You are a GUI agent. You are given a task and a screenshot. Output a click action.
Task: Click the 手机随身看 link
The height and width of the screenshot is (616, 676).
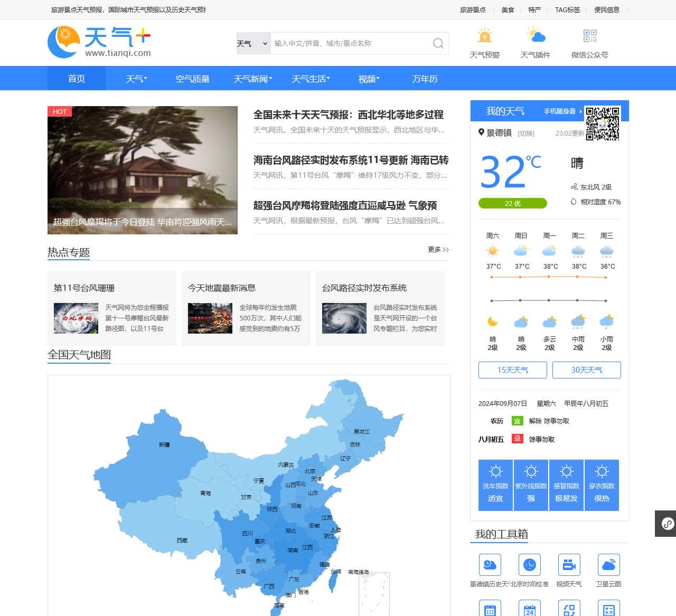tap(560, 111)
